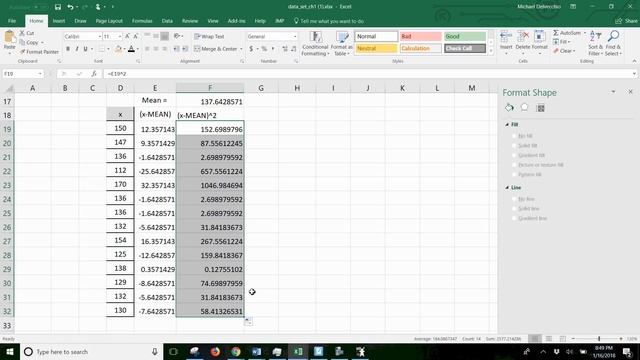Open Size & Properties tab in Format Shape
This screenshot has height=360, width=640.
pos(541,108)
